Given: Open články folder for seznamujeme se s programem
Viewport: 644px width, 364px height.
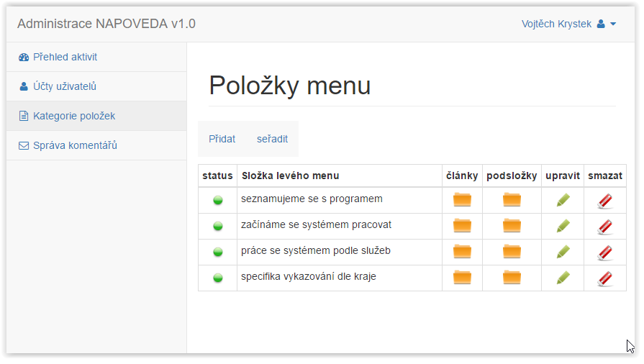Looking at the screenshot, I should point(462,200).
